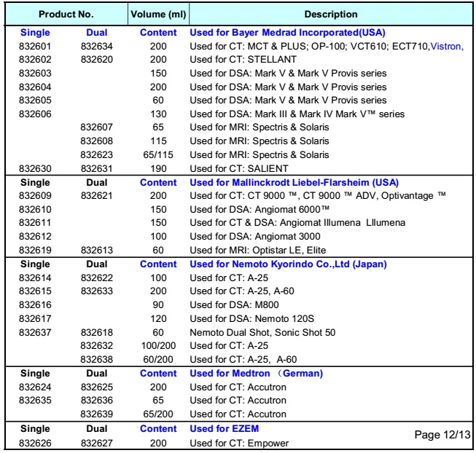Click dual product number 832625
Screen dimensions: 476x453
click(97, 387)
